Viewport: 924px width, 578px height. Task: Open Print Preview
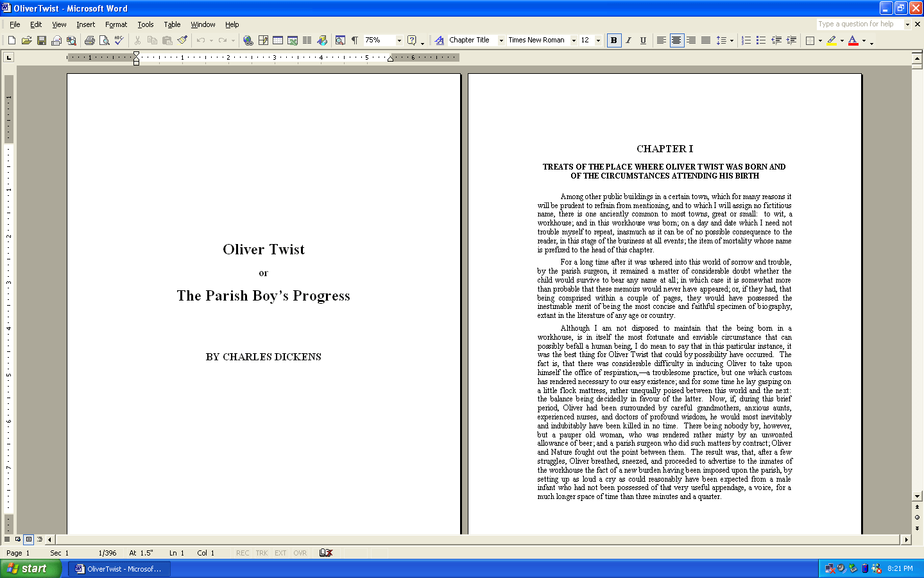(104, 40)
